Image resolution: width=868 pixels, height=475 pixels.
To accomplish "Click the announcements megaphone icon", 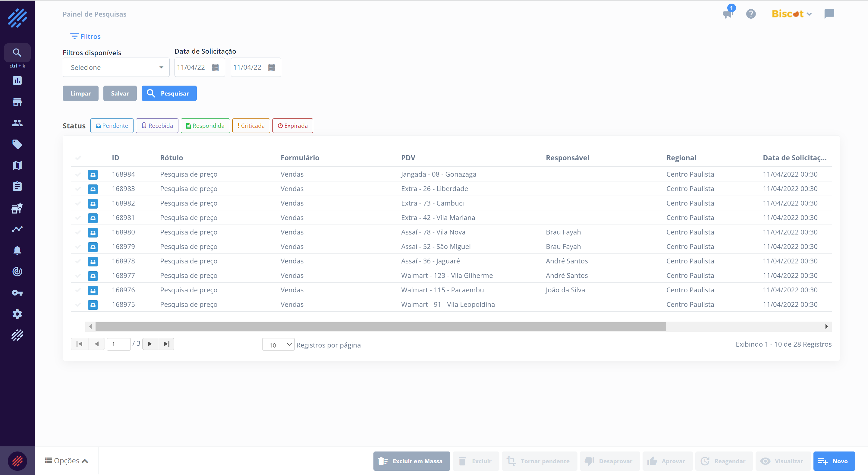I will pyautogui.click(x=728, y=14).
